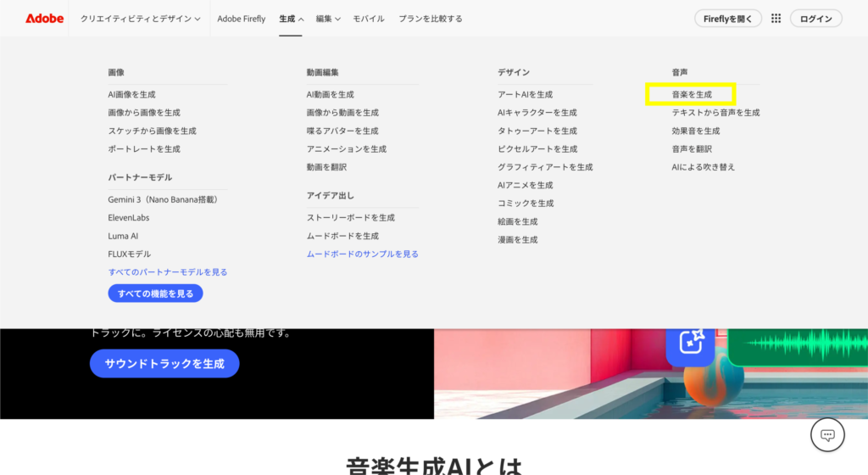
Task: Open the chat support bubble icon
Action: tap(828, 435)
